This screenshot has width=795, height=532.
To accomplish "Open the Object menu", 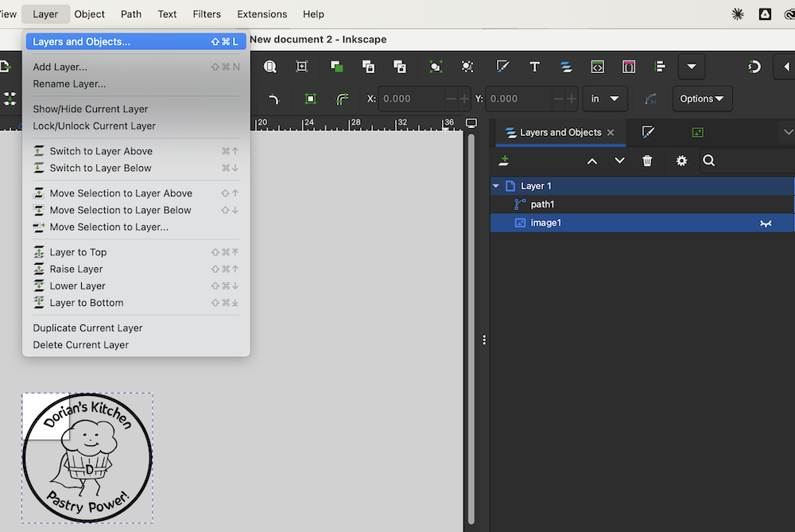I will tap(89, 14).
